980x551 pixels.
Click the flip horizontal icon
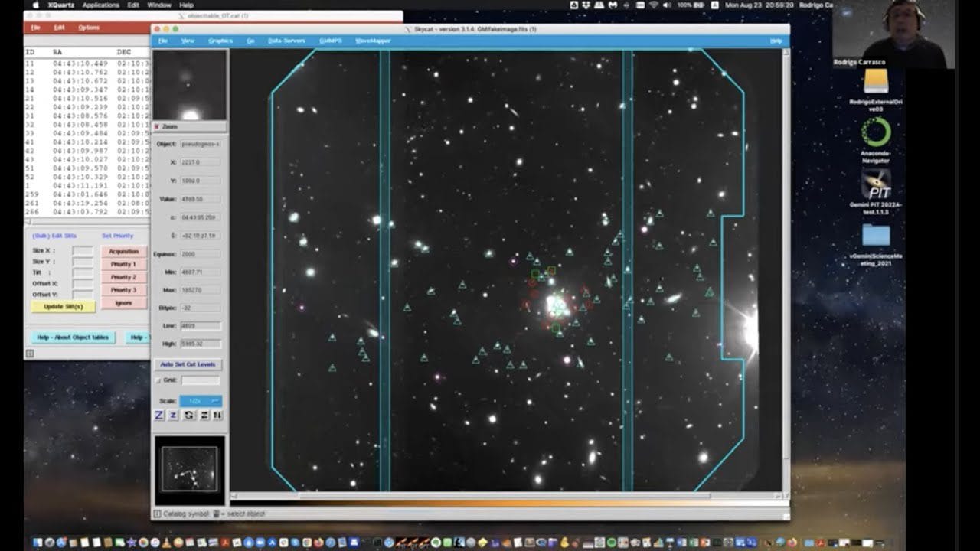tap(204, 415)
